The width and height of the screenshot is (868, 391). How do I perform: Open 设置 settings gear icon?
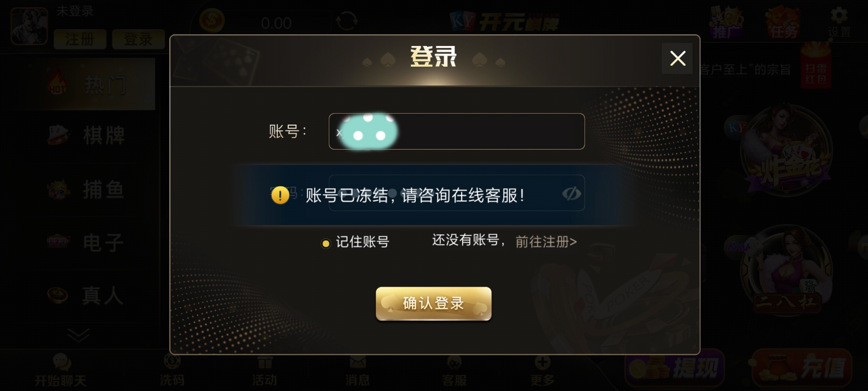point(839,22)
